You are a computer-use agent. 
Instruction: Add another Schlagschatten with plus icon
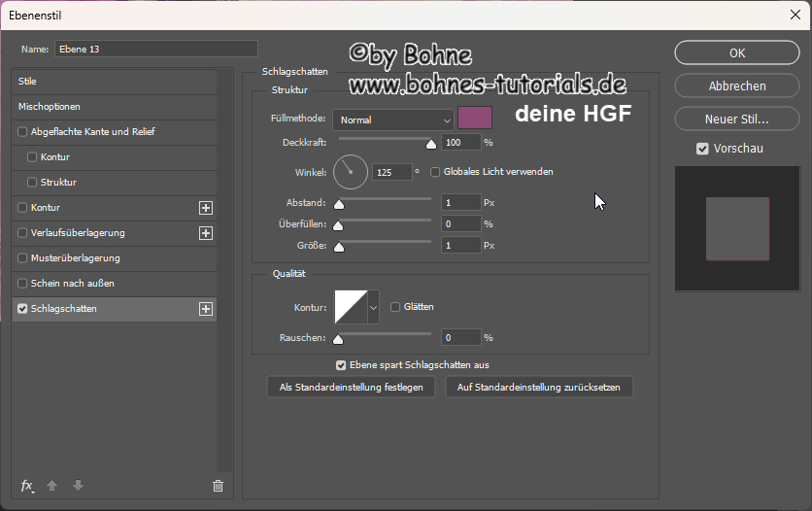tap(205, 309)
